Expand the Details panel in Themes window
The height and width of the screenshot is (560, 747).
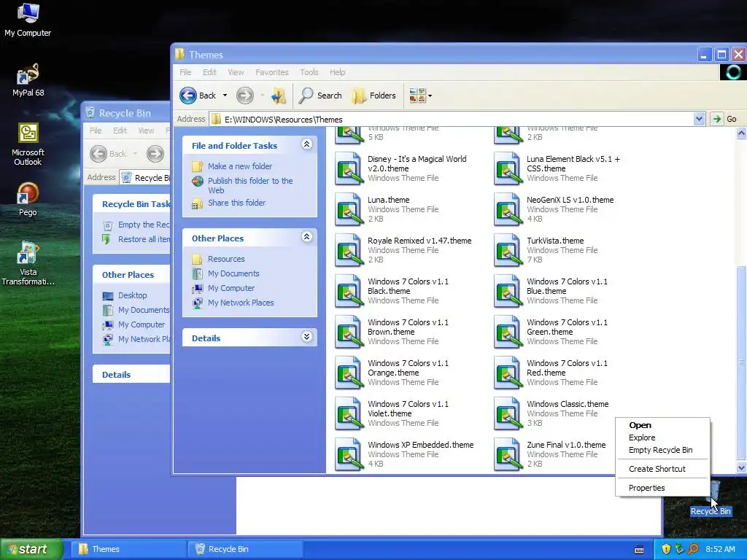click(x=307, y=337)
